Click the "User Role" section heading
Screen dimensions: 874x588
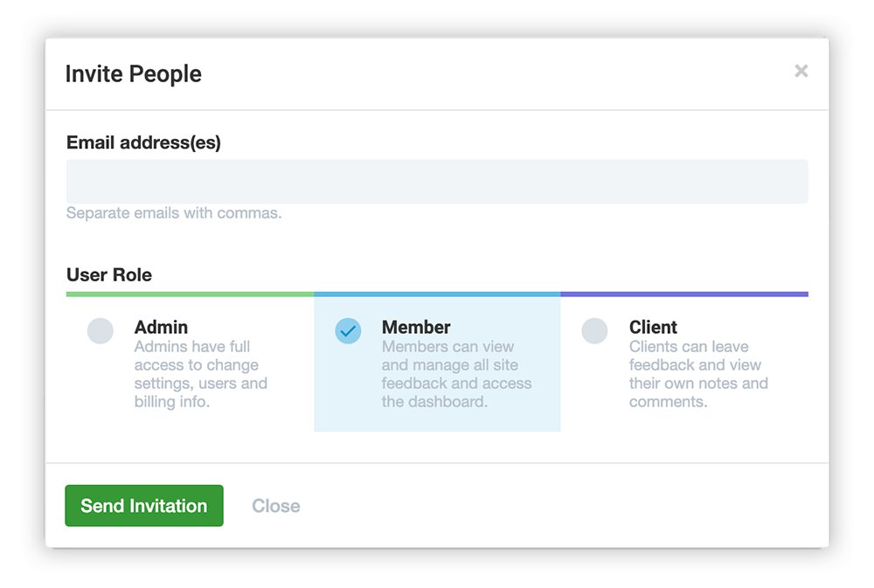click(x=109, y=275)
